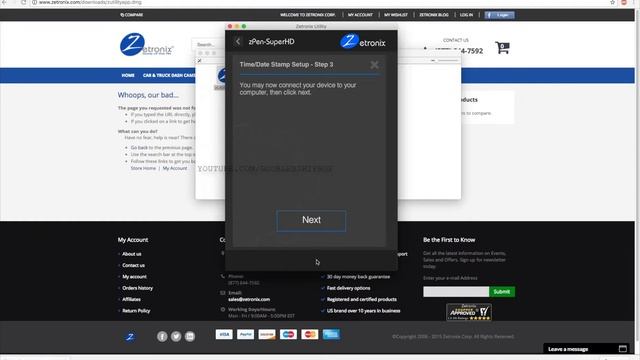Click the "Registered and certified products" text

coord(361,299)
